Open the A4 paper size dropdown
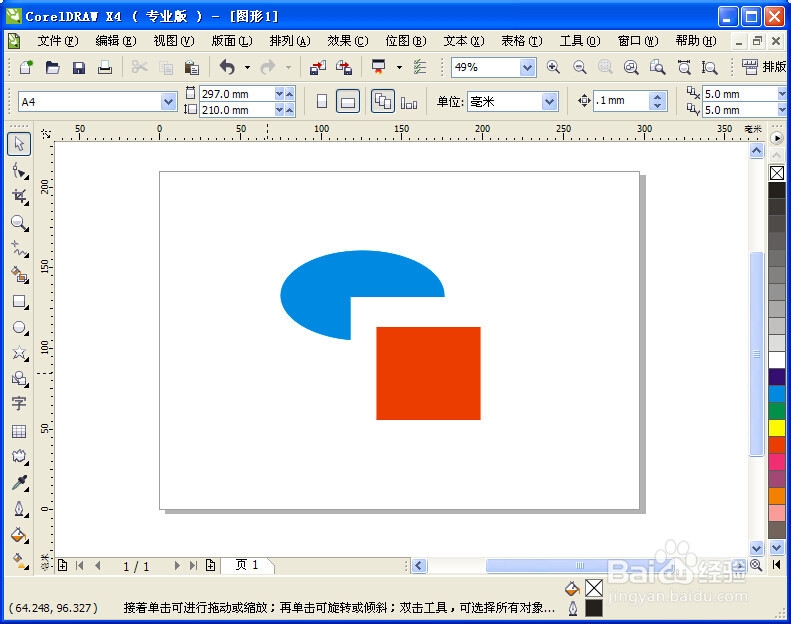The image size is (791, 624). 168,102
